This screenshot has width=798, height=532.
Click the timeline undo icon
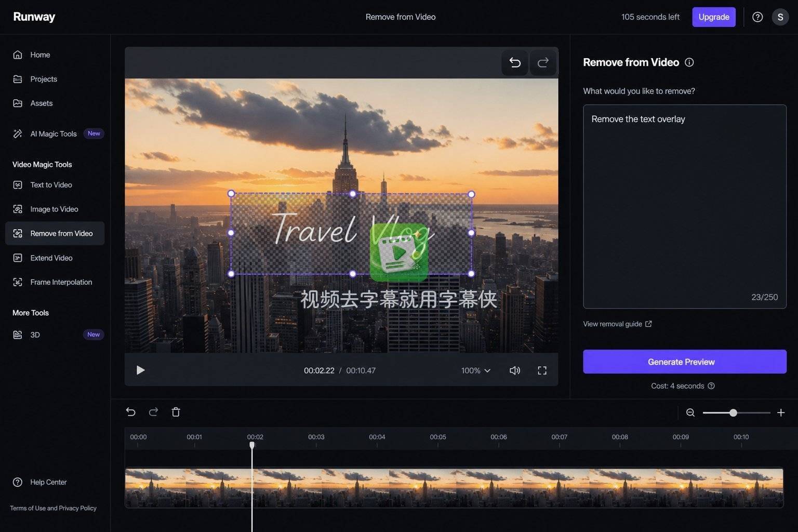(131, 412)
